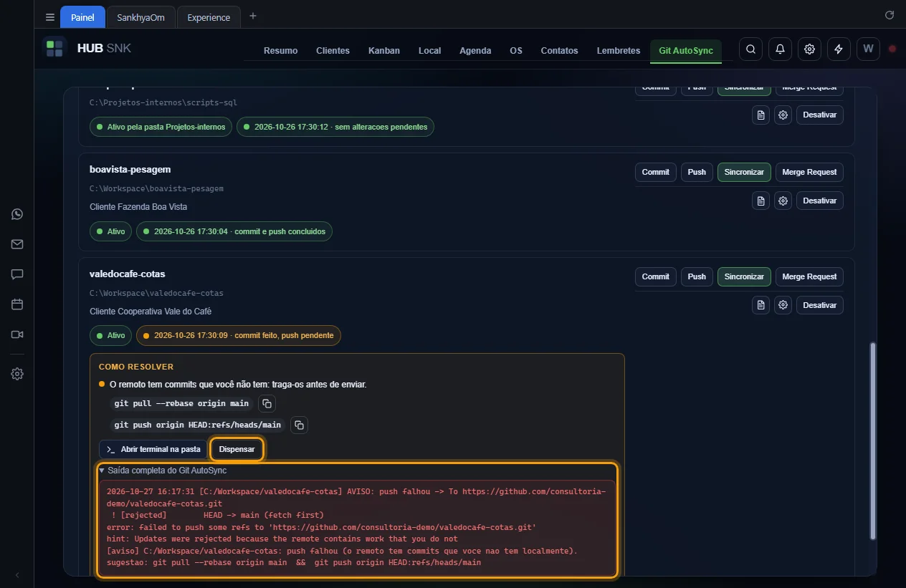Open log file icon for scripts-sql repo
906x588 pixels.
(760, 115)
